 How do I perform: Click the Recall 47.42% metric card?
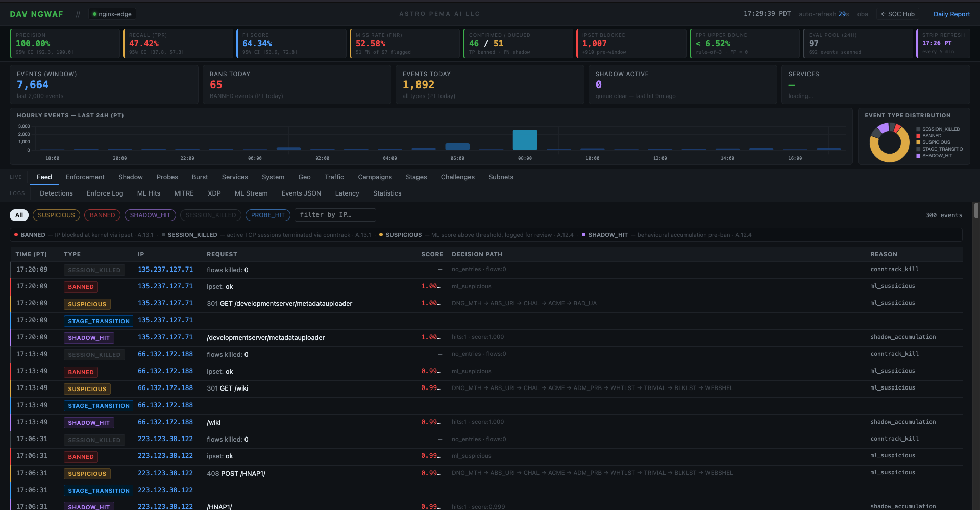(178, 43)
